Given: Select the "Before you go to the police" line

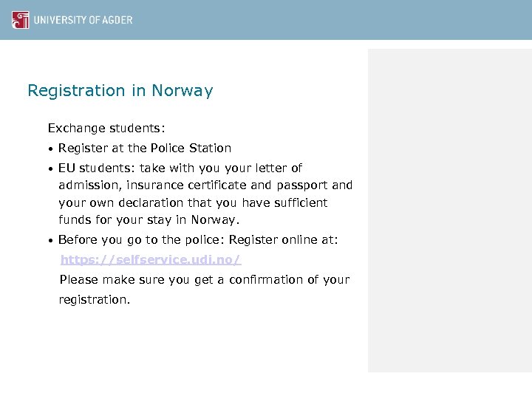Looking at the screenshot, I should [198, 239].
